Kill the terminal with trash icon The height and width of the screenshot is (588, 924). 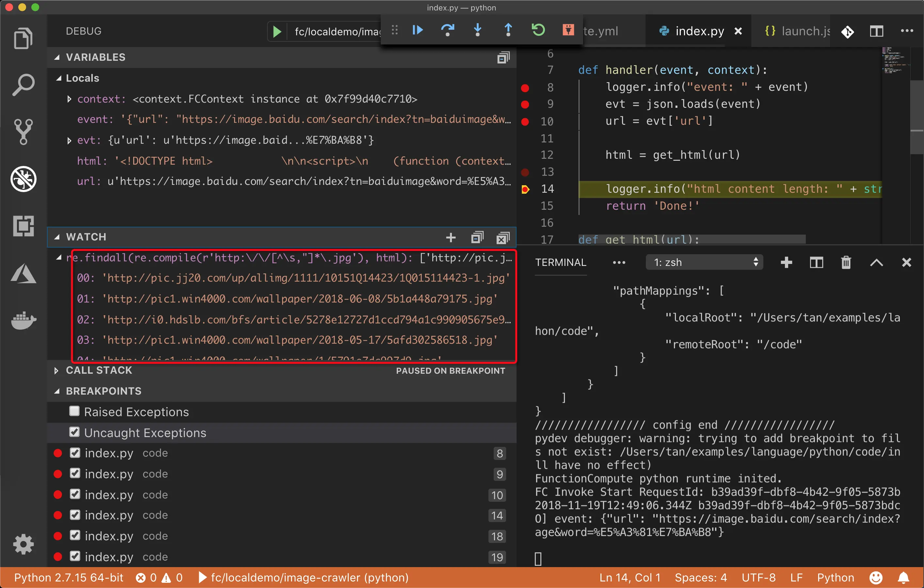click(846, 263)
